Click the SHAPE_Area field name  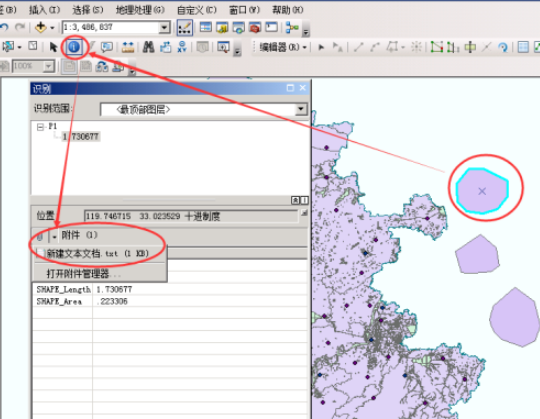pos(59,302)
